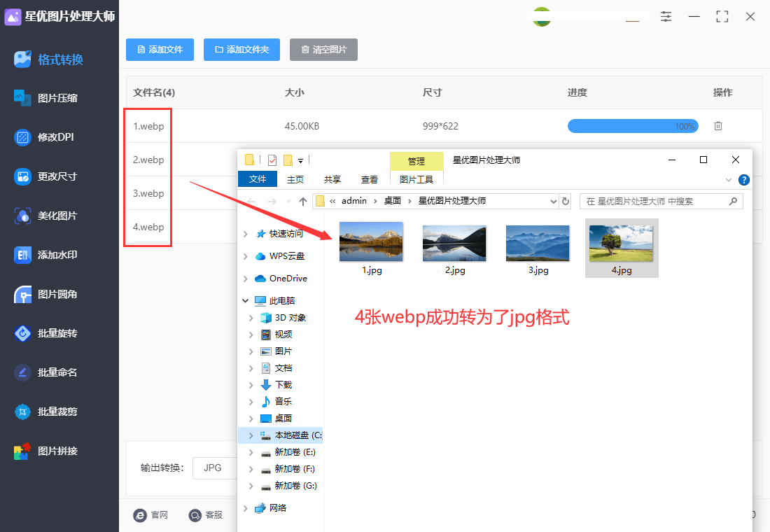The height and width of the screenshot is (532, 770).
Task: Open the 官网 website link
Action: coord(151,515)
